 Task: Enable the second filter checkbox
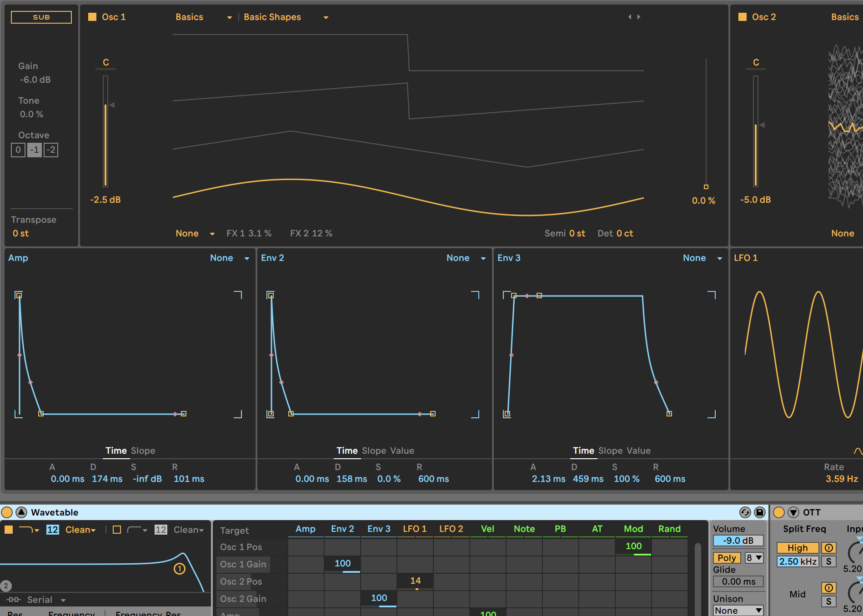117,530
